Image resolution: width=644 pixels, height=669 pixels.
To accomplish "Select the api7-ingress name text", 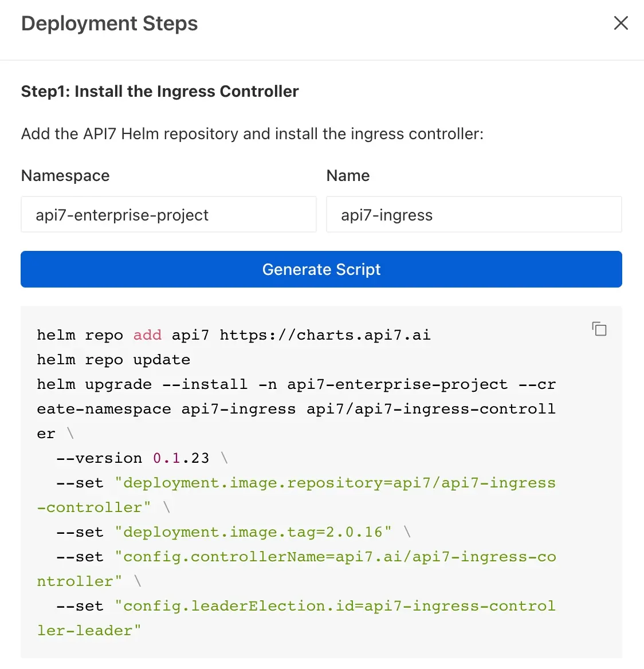I will (x=386, y=215).
